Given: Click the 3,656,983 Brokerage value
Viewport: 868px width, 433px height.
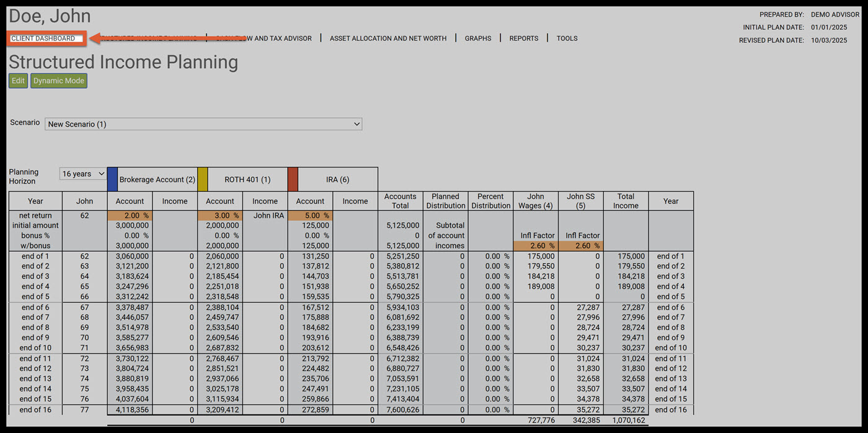Looking at the screenshot, I should point(132,348).
